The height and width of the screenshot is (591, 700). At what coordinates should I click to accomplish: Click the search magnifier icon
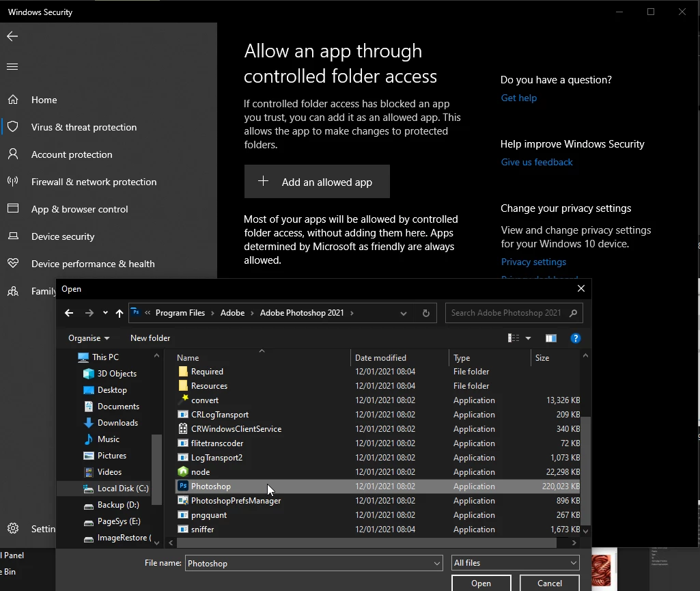point(573,313)
